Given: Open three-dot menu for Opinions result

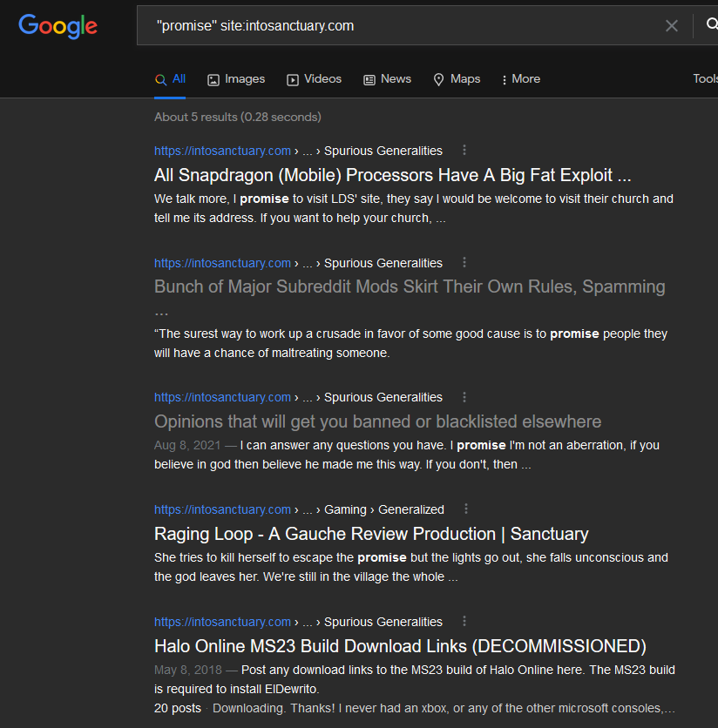Looking at the screenshot, I should coord(464,397).
